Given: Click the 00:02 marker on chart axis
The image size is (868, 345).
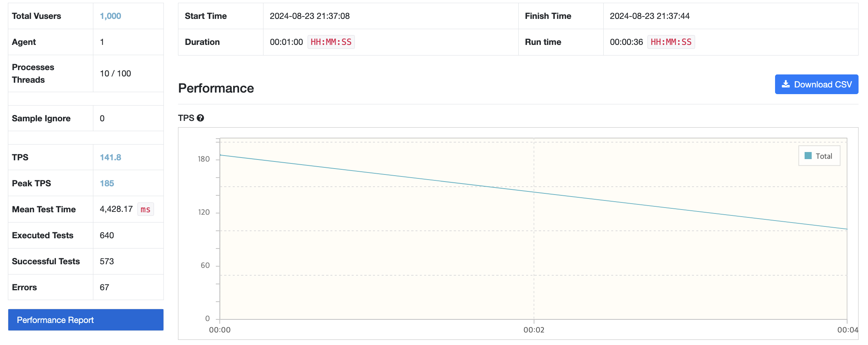Looking at the screenshot, I should click(534, 330).
